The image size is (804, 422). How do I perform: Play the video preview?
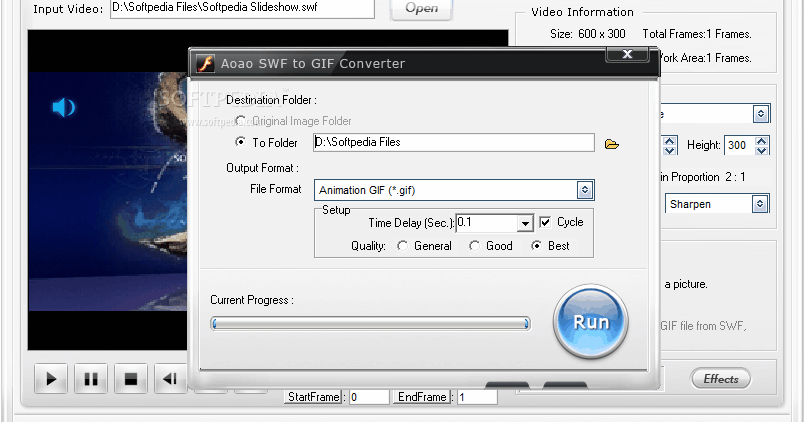click(51, 379)
